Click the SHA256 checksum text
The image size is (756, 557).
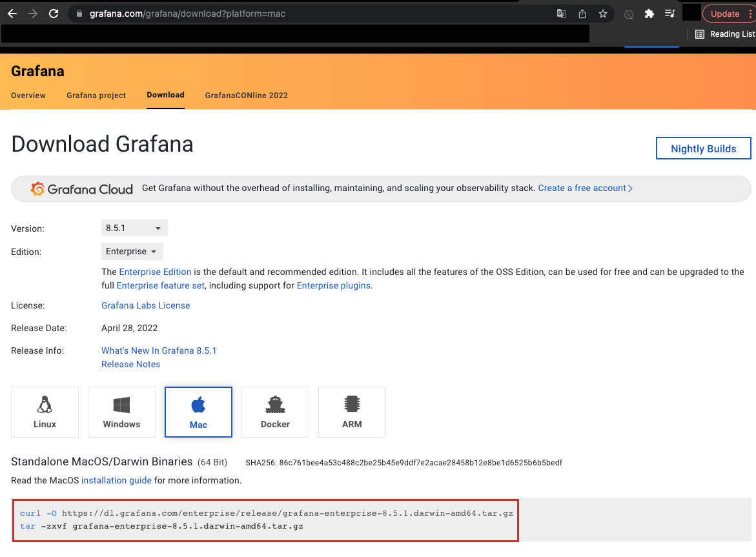(x=404, y=463)
